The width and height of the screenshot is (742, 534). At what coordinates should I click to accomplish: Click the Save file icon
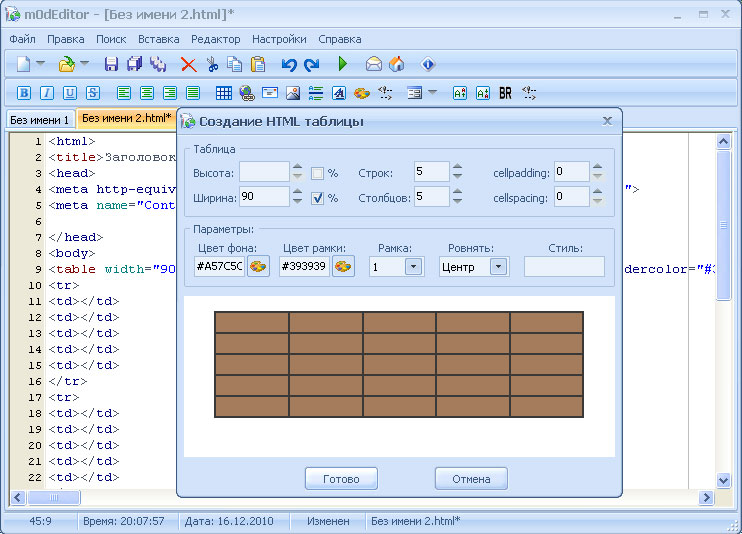(111, 64)
